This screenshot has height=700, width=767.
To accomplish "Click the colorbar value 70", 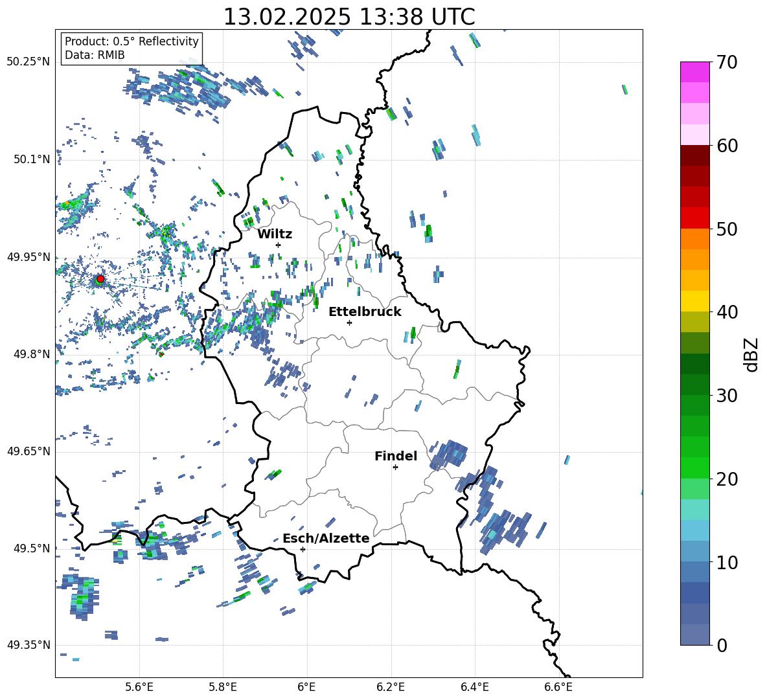I will pos(727,63).
